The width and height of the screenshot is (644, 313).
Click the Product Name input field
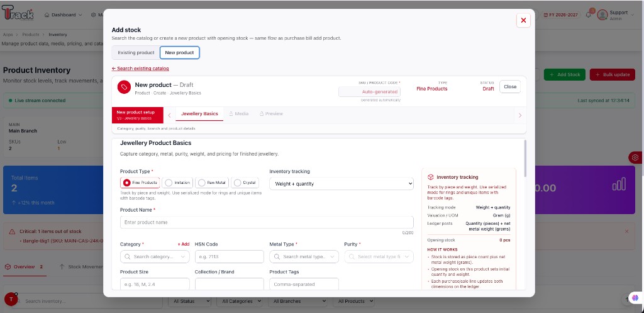(x=267, y=222)
